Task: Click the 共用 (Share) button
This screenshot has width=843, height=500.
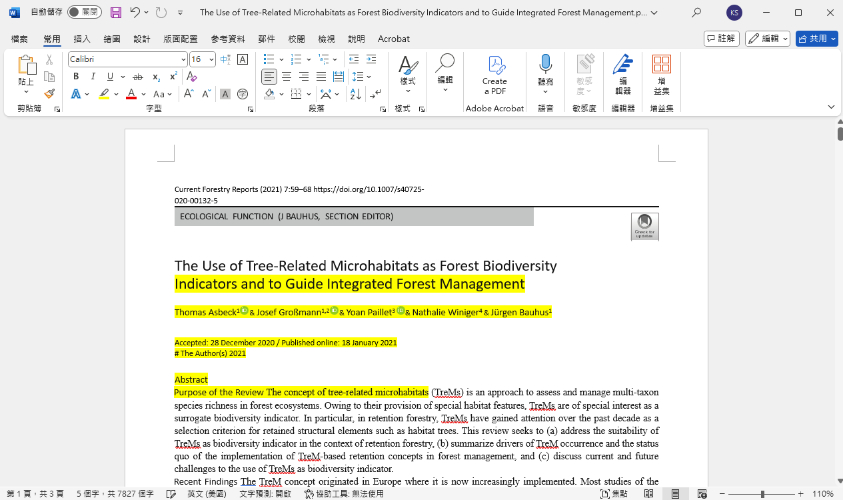Action: coord(816,39)
